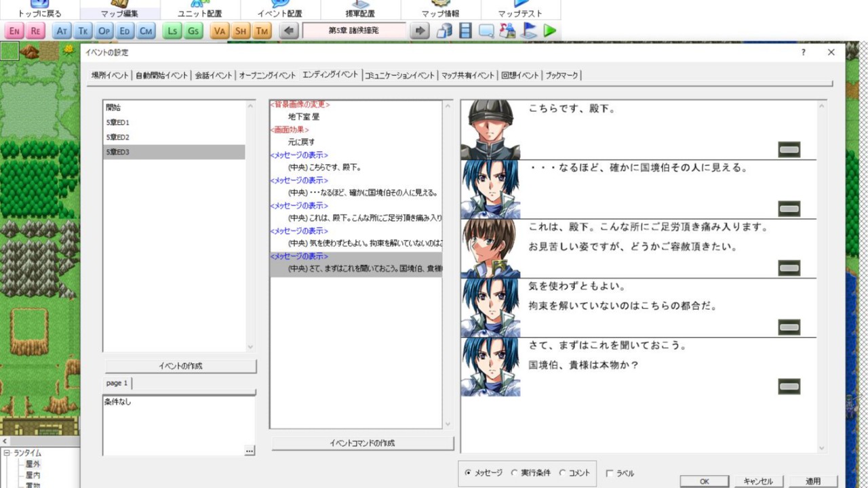Switch to 会話イベント tab
The height and width of the screenshot is (488, 868).
[213, 75]
